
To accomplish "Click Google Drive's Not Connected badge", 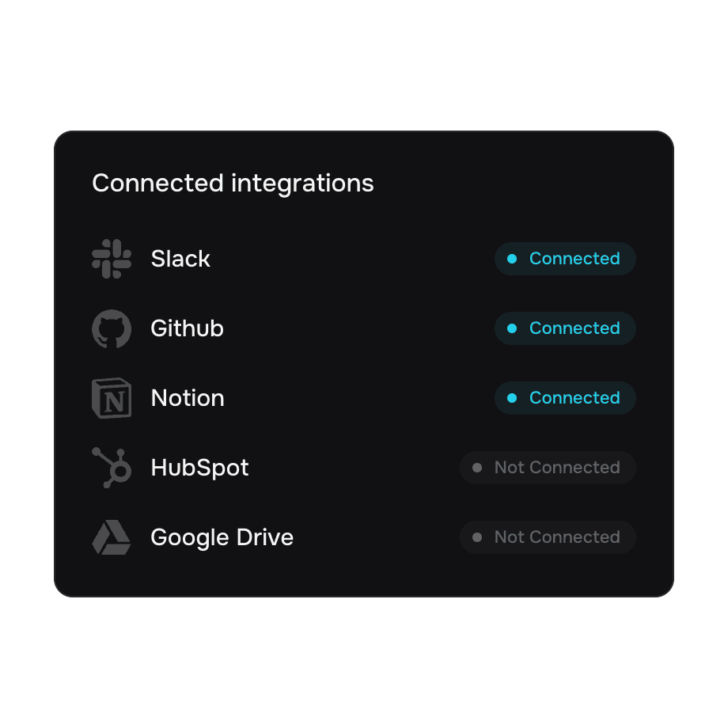I will click(548, 537).
